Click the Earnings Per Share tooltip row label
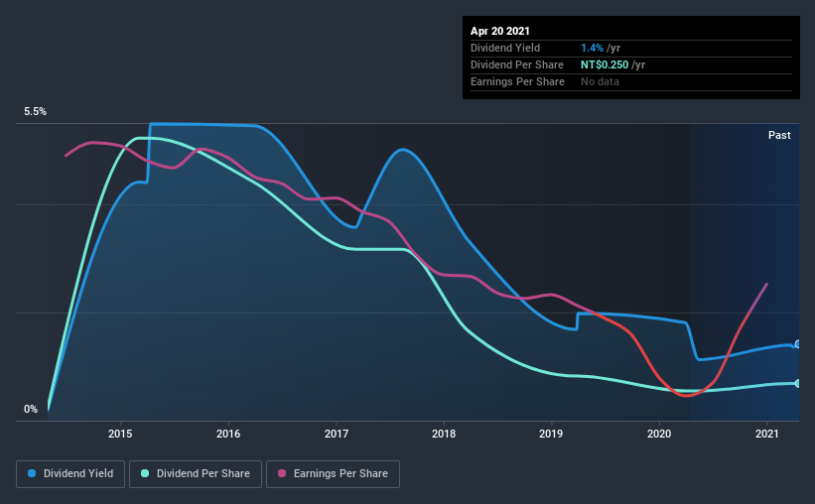815x504 pixels. (517, 81)
